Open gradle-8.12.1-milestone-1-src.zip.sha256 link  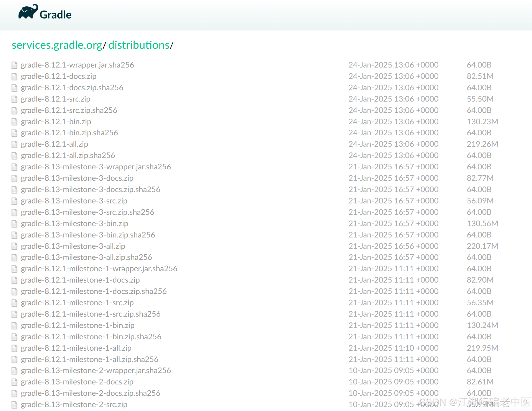click(x=91, y=314)
